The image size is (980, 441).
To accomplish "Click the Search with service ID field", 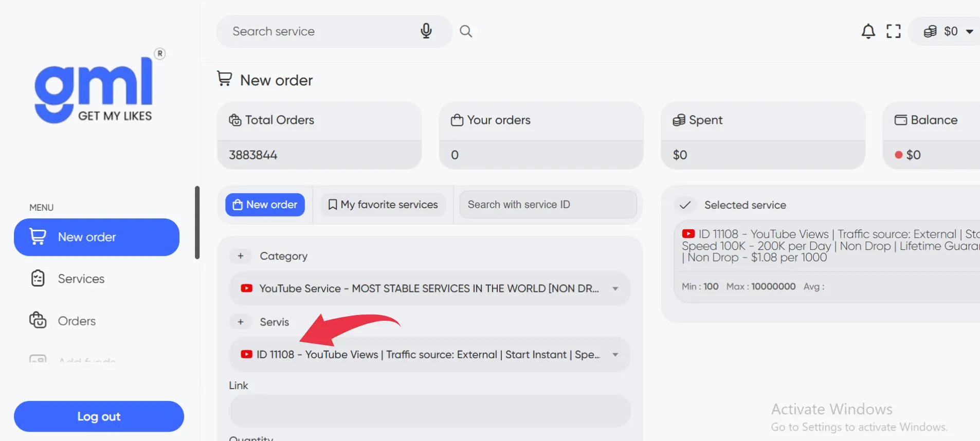I will click(548, 205).
